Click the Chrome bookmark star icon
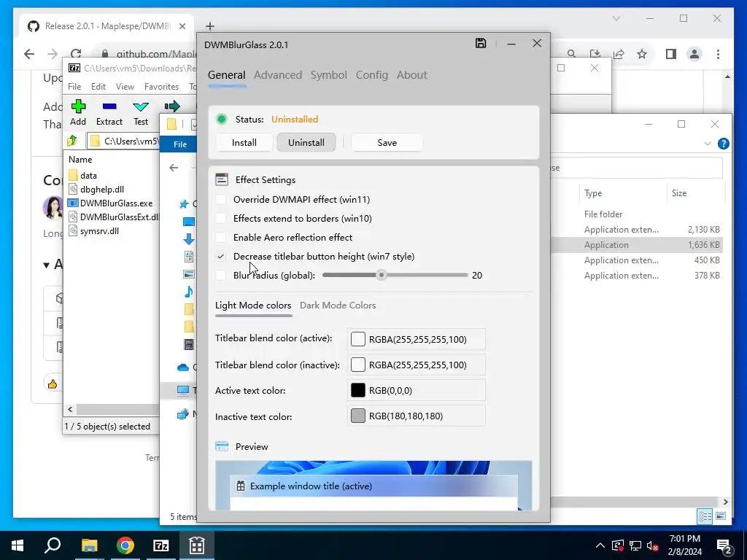The image size is (747, 560). tap(642, 54)
